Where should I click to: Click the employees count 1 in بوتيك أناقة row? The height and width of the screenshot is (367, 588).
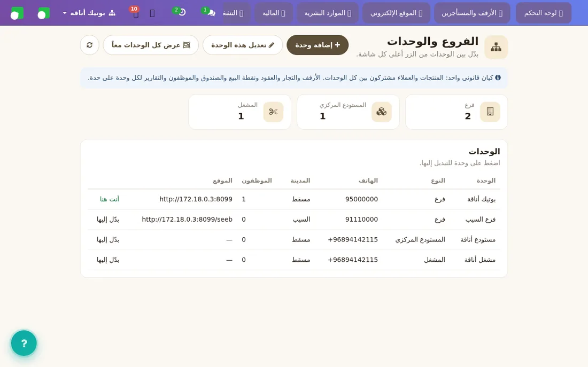(x=244, y=199)
